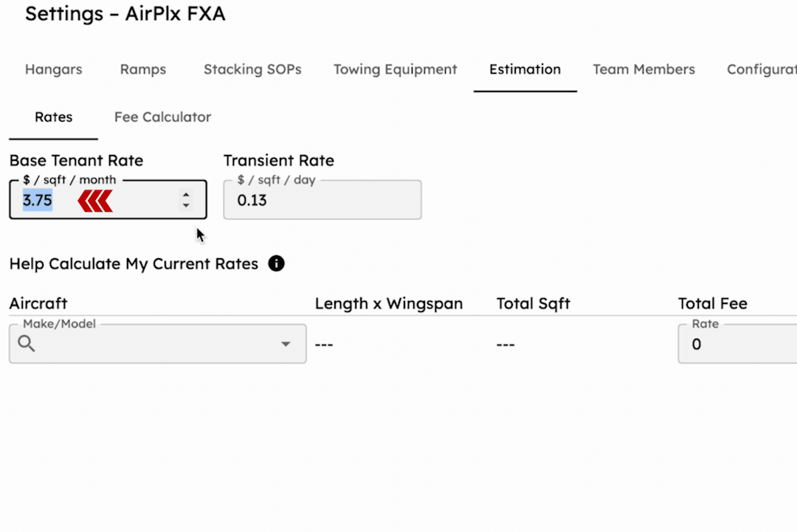The image size is (797, 532).
Task: Click the info icon beside Help Calculate
Action: coord(277,263)
